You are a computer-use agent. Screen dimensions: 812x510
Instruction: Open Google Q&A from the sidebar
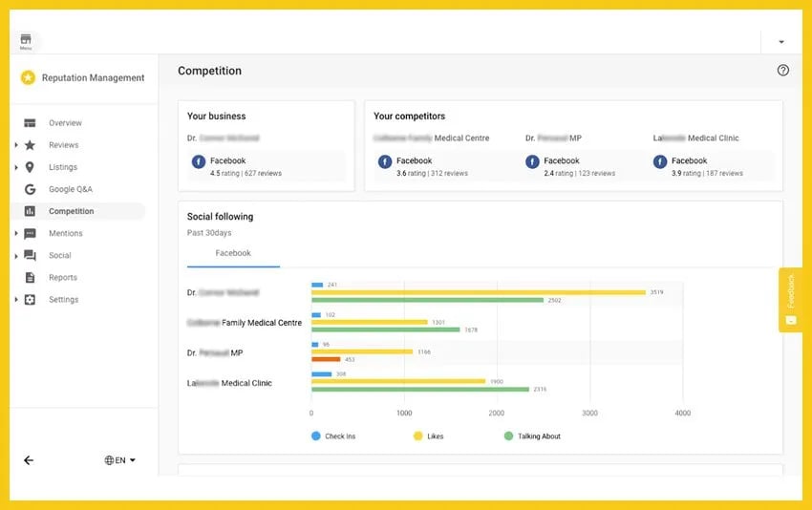(x=70, y=189)
